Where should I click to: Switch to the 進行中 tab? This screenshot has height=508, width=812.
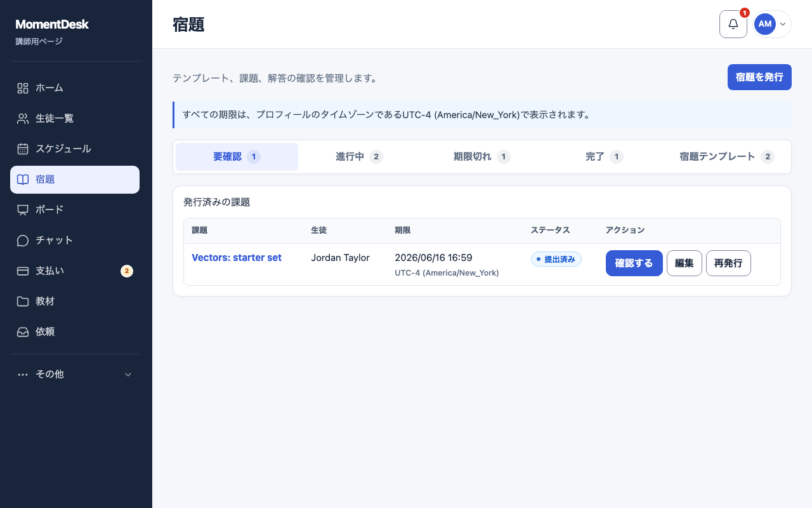[x=359, y=157]
